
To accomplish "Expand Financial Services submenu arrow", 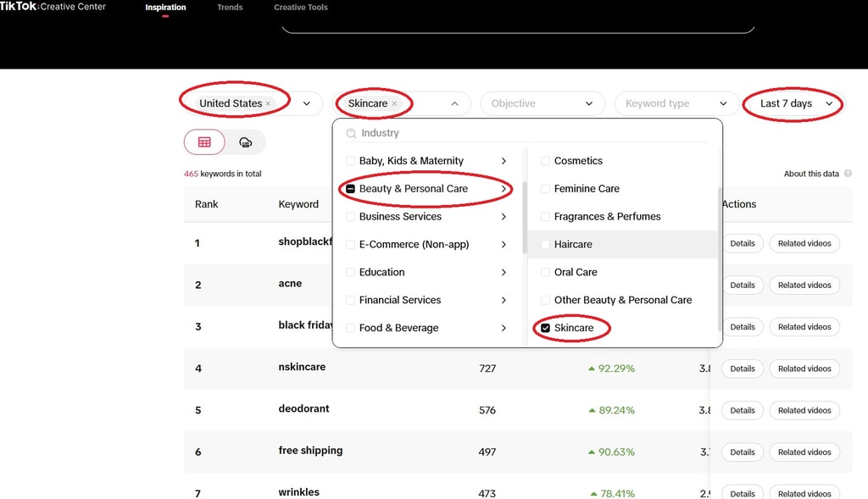I will tap(504, 300).
